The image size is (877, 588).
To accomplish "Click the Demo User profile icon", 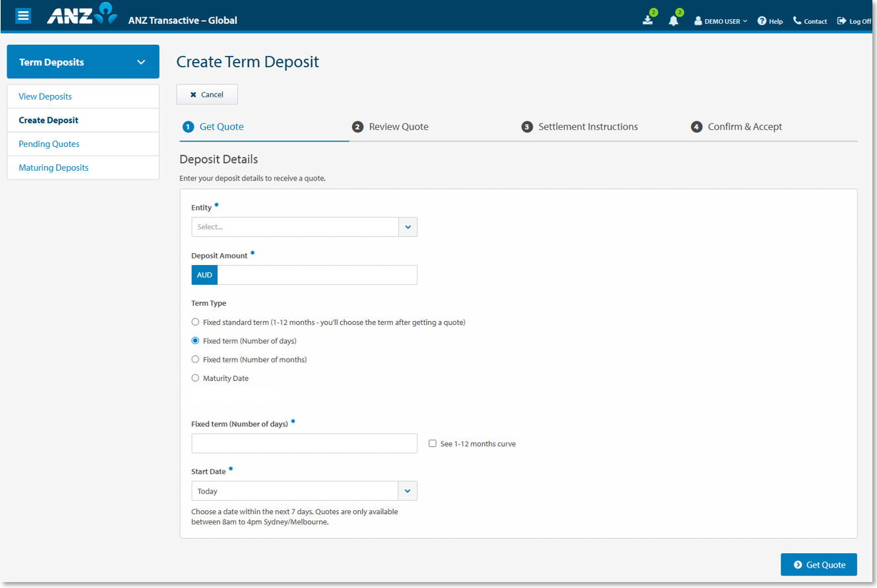I will click(x=697, y=20).
